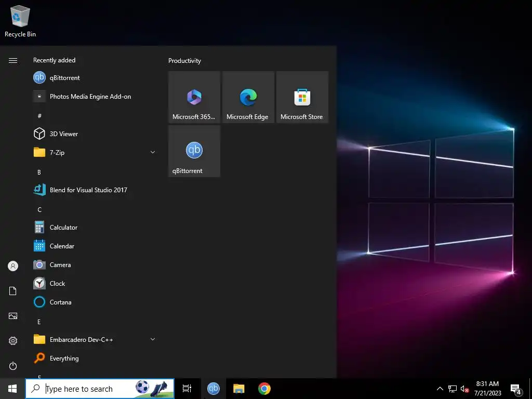Open the notification center icon
Screen dimensions: 532x399
click(x=516, y=389)
